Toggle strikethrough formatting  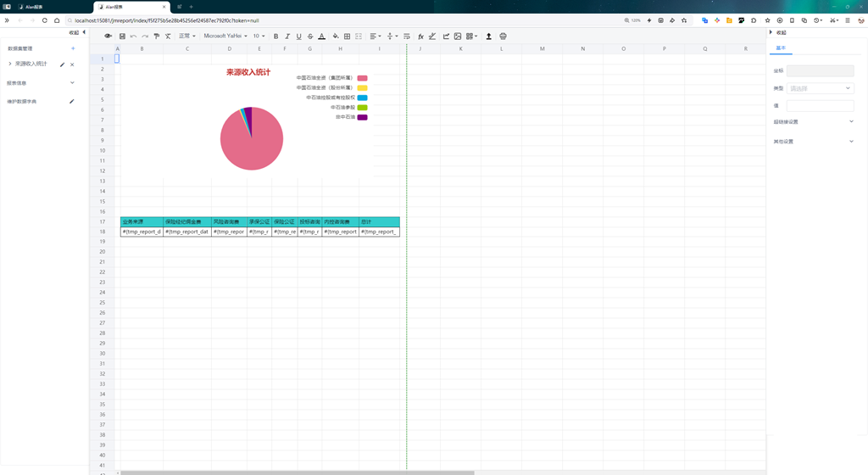(x=310, y=36)
